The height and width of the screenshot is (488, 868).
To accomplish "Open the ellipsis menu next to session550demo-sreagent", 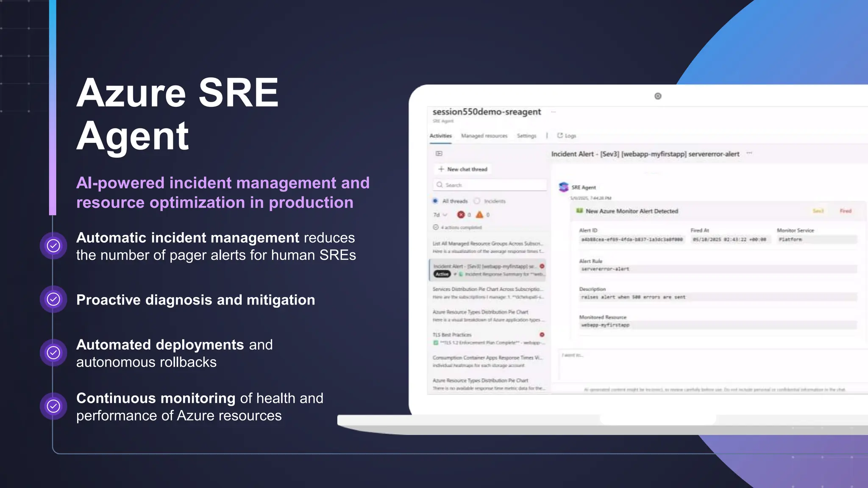I will point(553,112).
